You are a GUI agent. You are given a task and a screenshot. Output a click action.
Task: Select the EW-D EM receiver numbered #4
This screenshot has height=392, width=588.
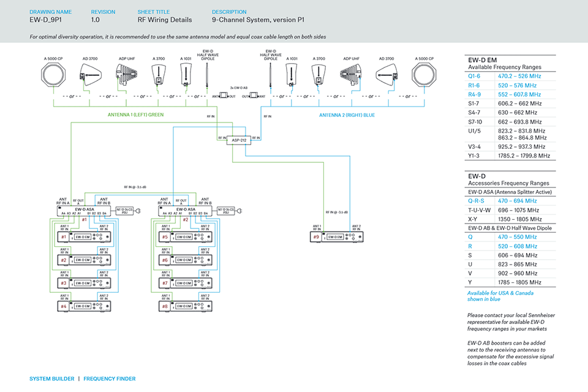tap(84, 306)
